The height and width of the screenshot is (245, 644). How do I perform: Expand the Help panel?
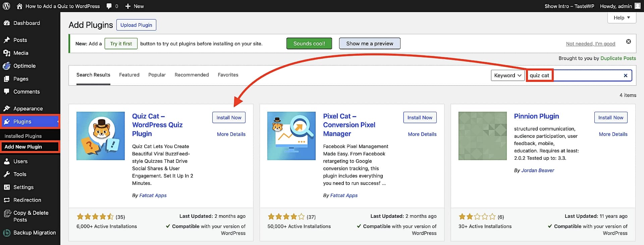(622, 18)
